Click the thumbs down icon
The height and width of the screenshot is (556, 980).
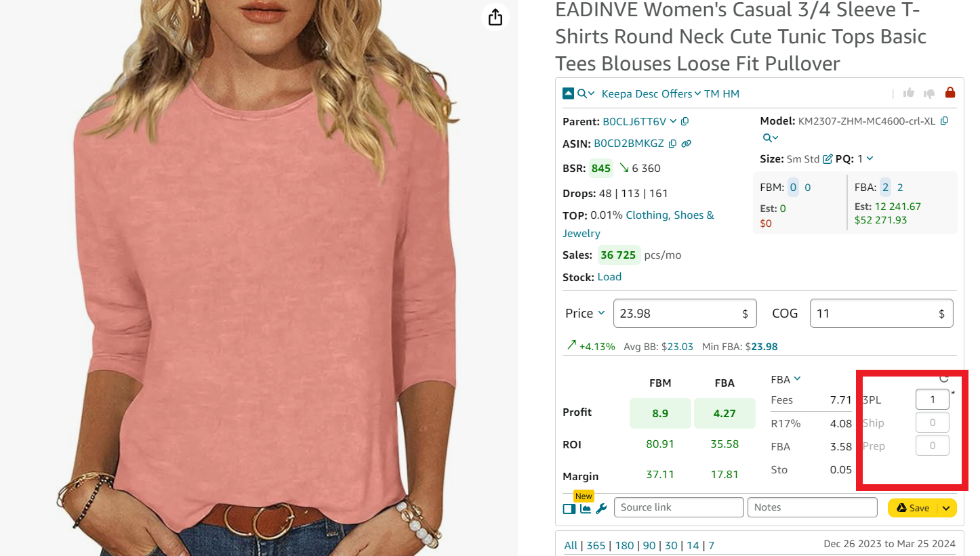929,93
